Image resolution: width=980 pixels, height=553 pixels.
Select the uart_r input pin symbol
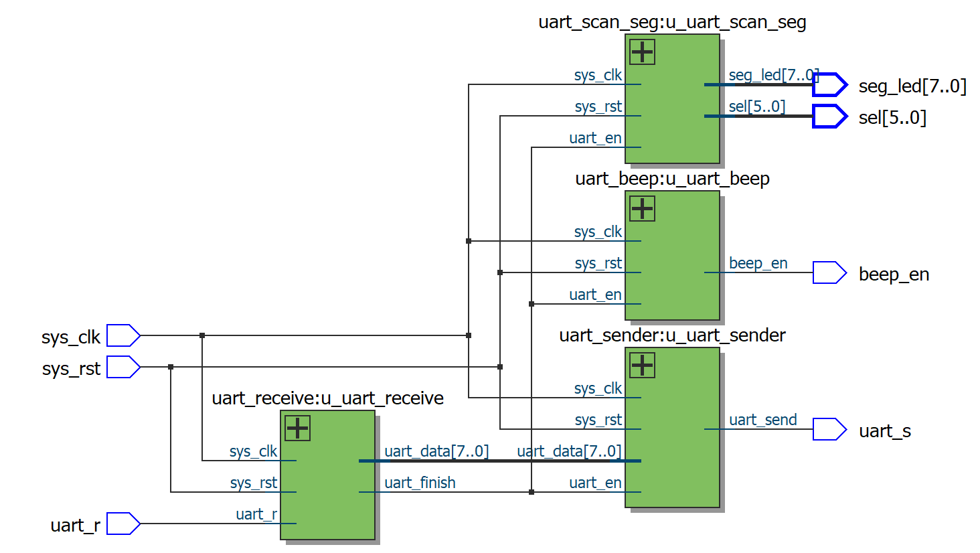tap(123, 524)
